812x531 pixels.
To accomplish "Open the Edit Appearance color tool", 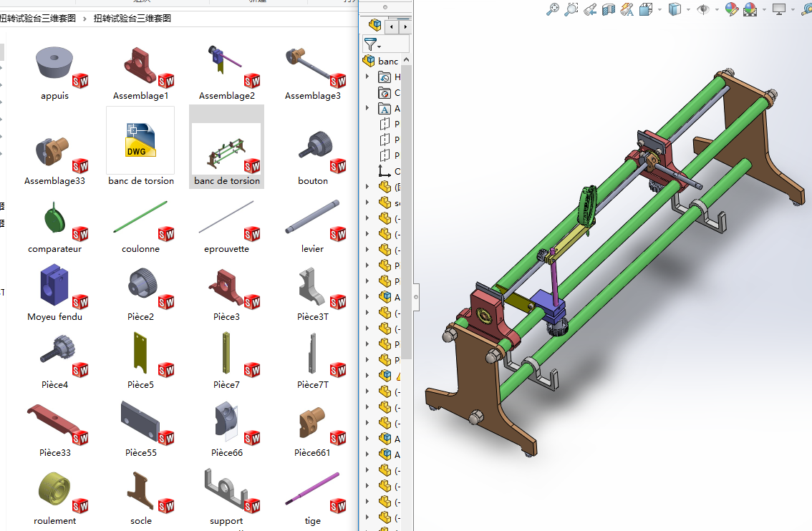I will point(731,9).
